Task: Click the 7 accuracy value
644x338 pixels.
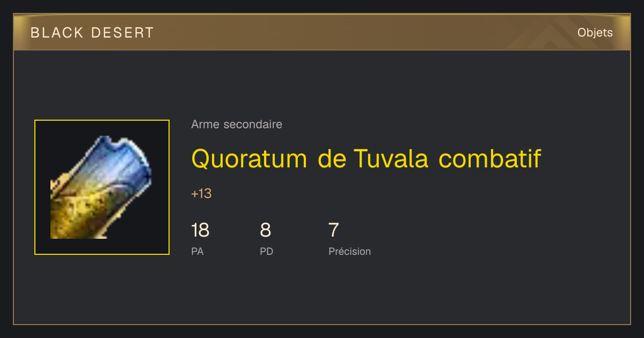Action: [334, 230]
